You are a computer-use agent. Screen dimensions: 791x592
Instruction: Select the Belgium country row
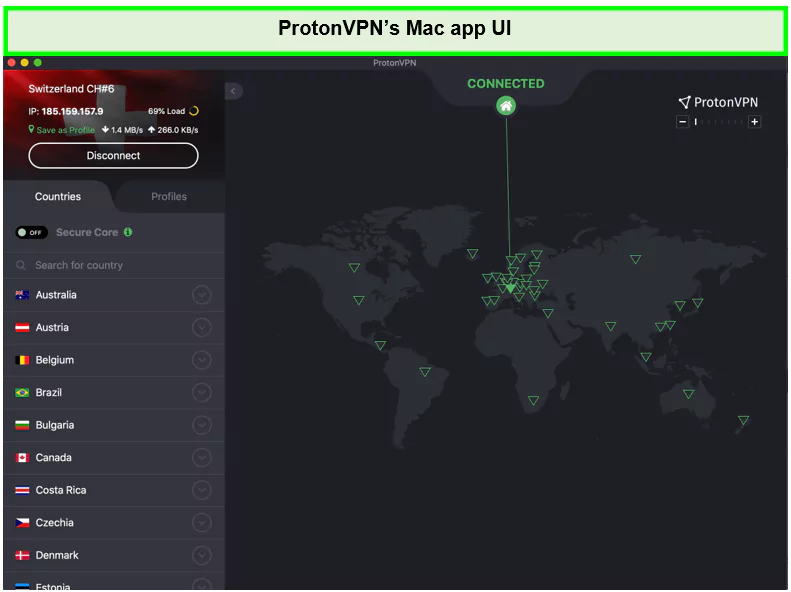point(114,360)
